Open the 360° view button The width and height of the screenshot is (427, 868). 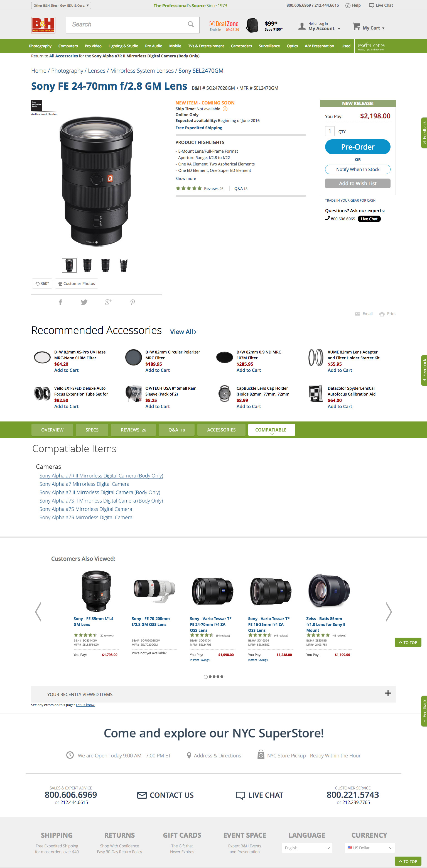[x=42, y=283]
